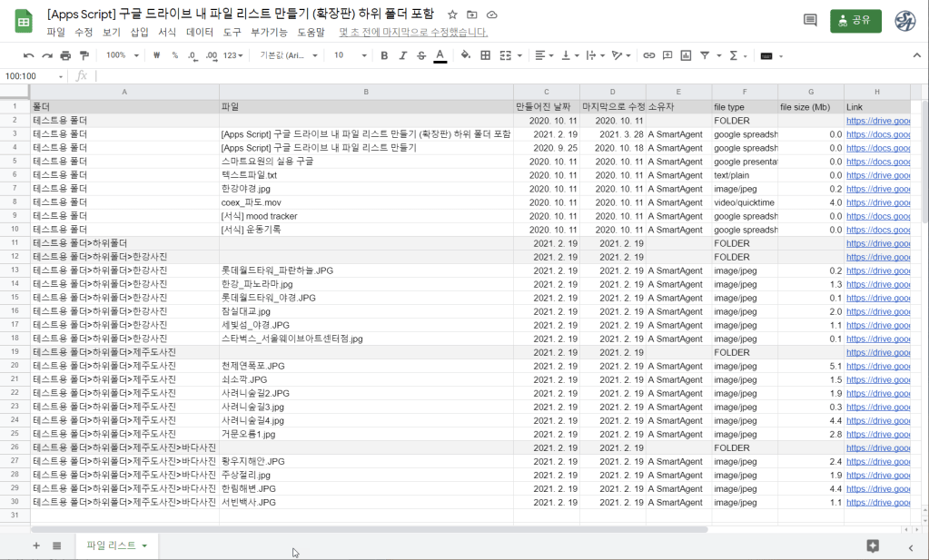929x560 pixels.
Task: Click the undo arrow in the toolbar
Action: coord(29,55)
